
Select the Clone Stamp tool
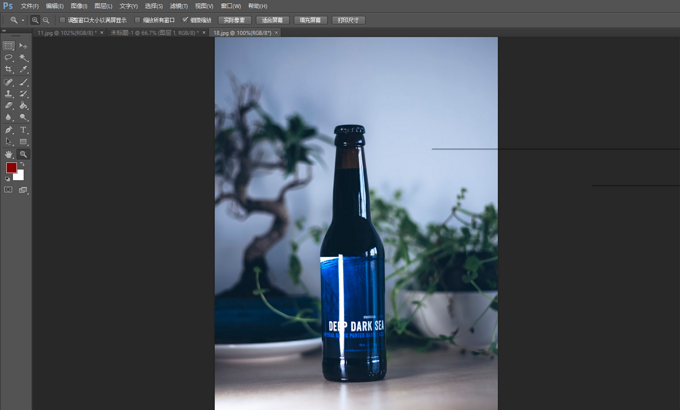[x=9, y=94]
